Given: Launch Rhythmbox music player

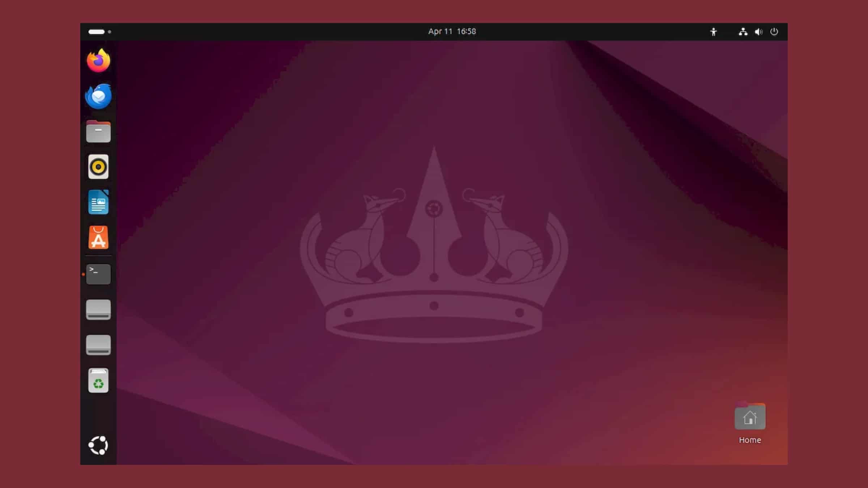Looking at the screenshot, I should click(x=98, y=167).
